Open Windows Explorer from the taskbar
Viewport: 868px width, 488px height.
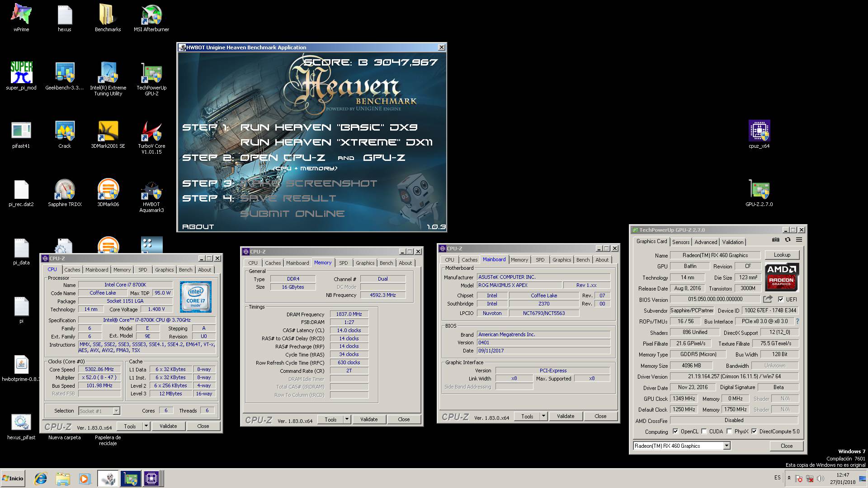click(x=63, y=479)
